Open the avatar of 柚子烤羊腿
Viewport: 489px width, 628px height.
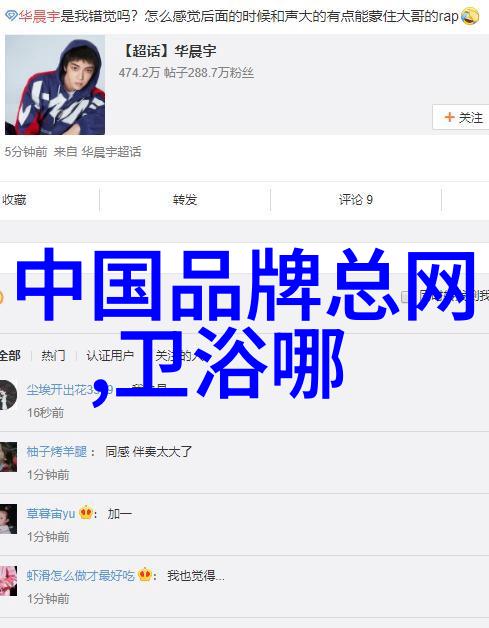pyautogui.click(x=8, y=457)
